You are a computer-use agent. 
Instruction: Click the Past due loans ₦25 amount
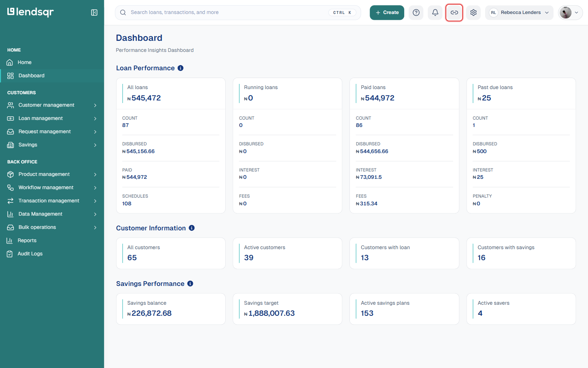484,98
